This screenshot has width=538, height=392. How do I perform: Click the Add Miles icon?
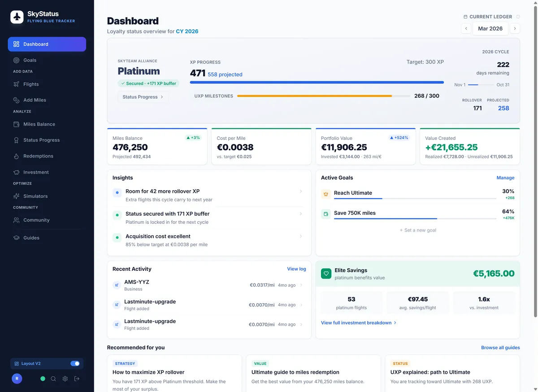(x=16, y=100)
